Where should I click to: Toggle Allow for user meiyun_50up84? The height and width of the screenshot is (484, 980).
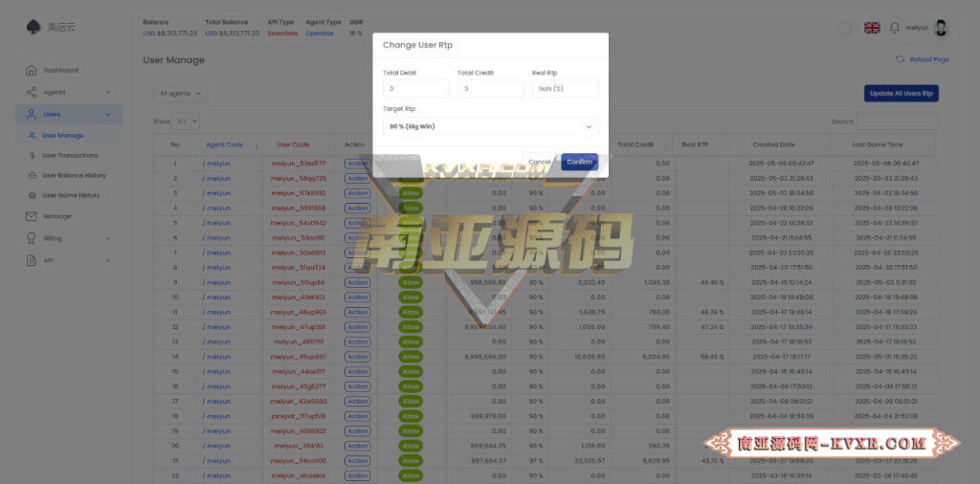click(x=411, y=282)
